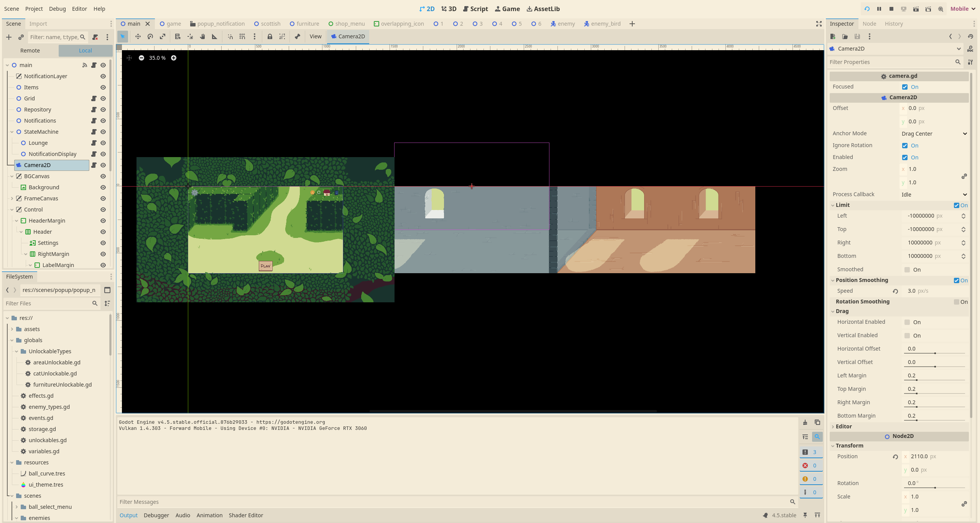Open the Debug menu
Viewport: 980px width, 523px height.
click(57, 9)
